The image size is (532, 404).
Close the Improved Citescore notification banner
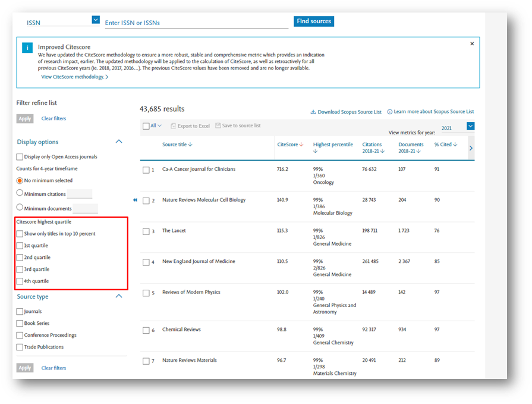472,44
